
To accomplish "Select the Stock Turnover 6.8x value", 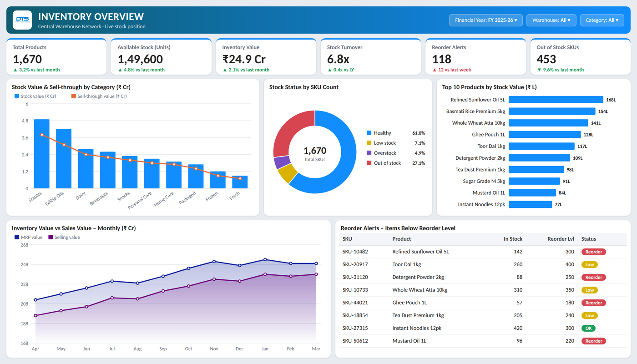I will tap(338, 59).
